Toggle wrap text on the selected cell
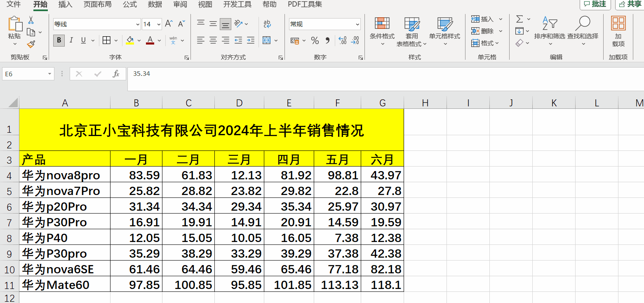Image resolution: width=644 pixels, height=303 pixels. click(x=266, y=24)
